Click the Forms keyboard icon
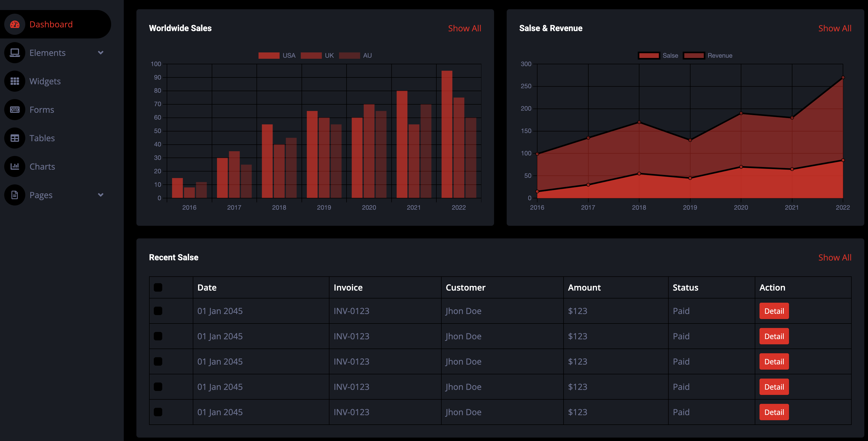 point(15,110)
